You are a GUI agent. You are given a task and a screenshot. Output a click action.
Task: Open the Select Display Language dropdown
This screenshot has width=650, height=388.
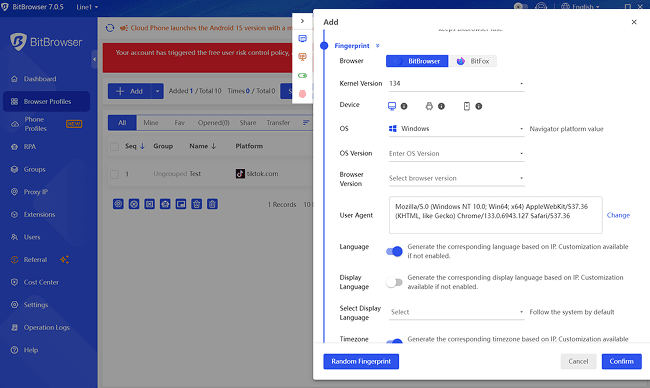click(456, 312)
